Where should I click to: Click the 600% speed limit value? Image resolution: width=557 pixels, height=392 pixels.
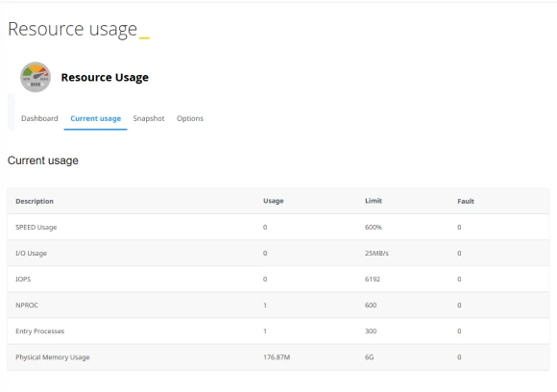[x=373, y=227]
